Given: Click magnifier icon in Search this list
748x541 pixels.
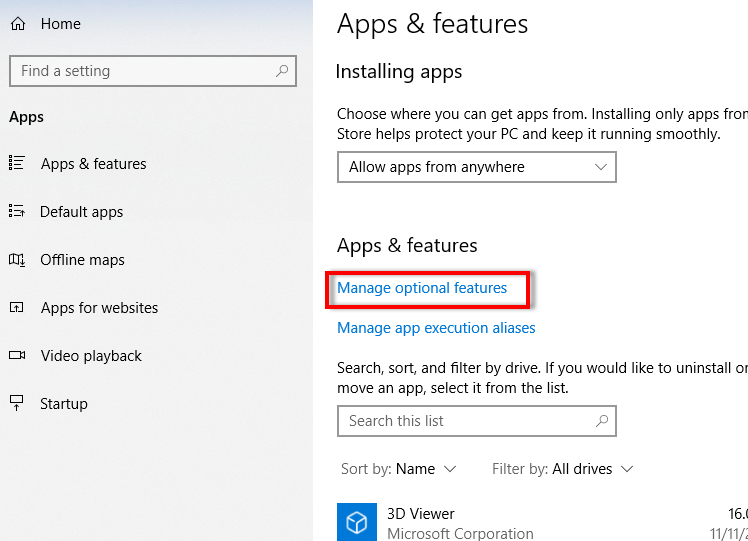Looking at the screenshot, I should point(602,421).
